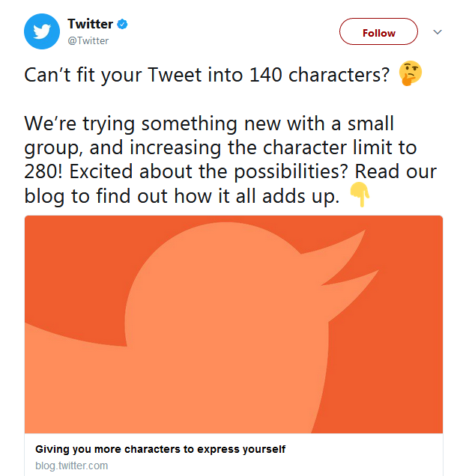Viewport: 457px width, 476px height.
Task: Open the Twitter profile avatar
Action: tap(42, 31)
